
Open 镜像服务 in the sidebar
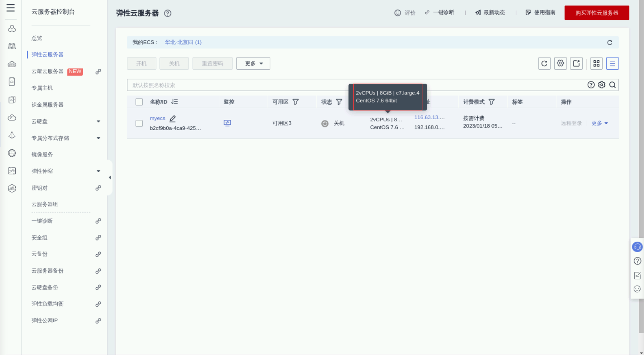tap(42, 154)
